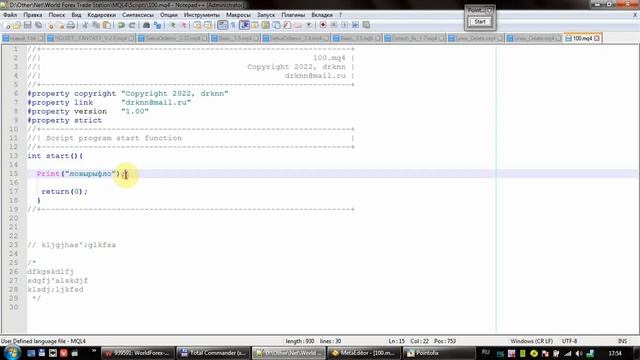Toggle Show All Characters paragraph icon

click(x=233, y=25)
